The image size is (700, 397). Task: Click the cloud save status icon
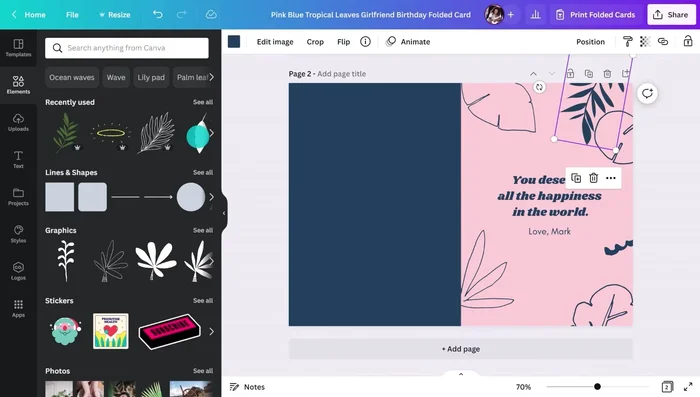pyautogui.click(x=211, y=14)
